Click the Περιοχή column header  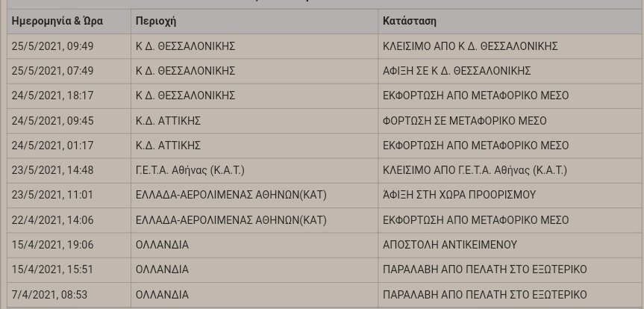point(156,21)
